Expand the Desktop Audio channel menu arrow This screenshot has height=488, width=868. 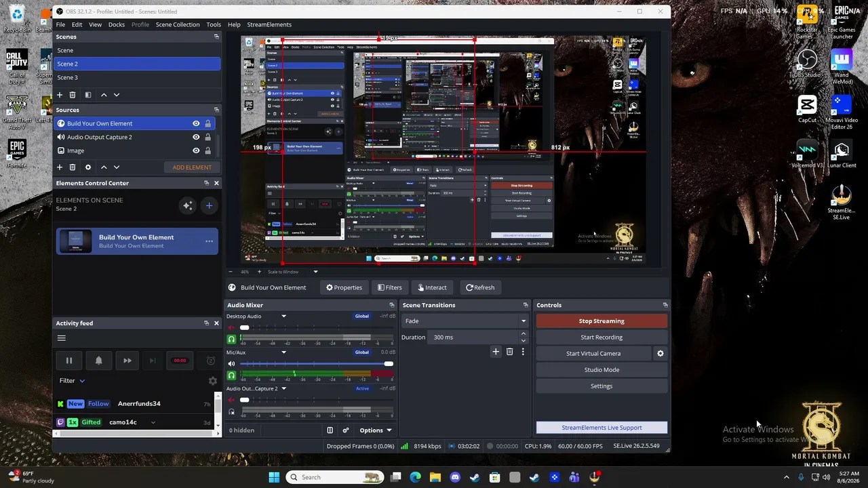pyautogui.click(x=284, y=317)
